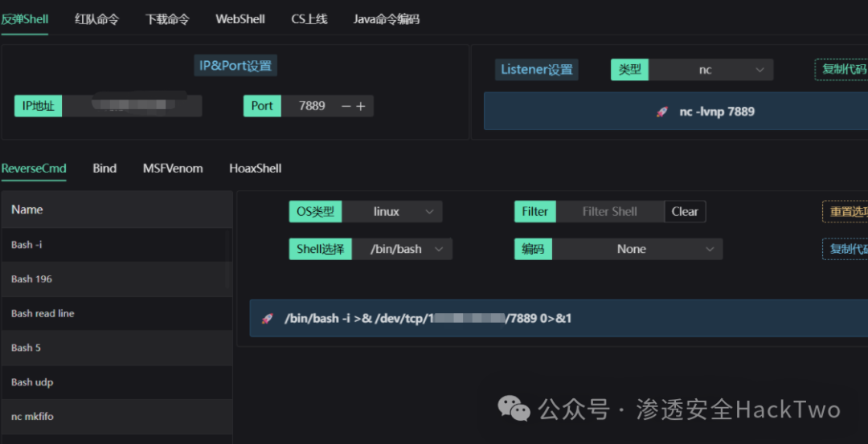
Task: Select the MSFVenom sub-tab
Action: tap(173, 169)
